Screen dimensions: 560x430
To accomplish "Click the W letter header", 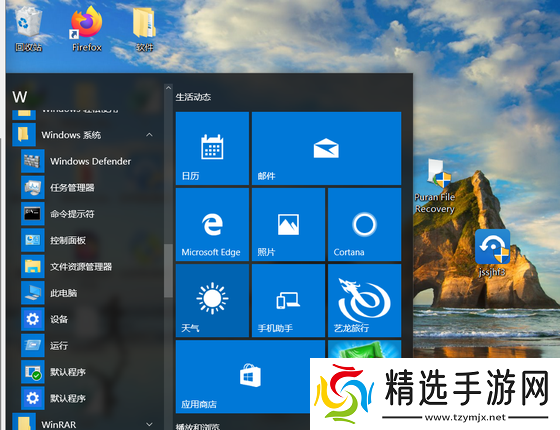I will 20,97.
